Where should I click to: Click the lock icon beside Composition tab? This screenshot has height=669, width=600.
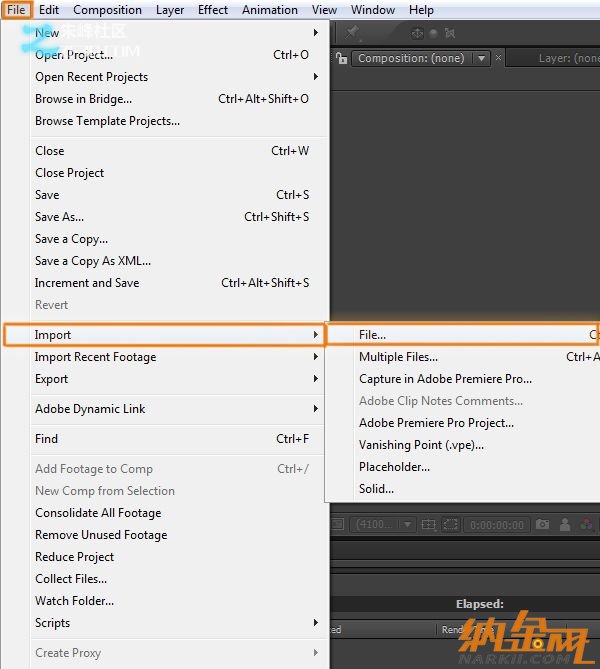[x=341, y=58]
